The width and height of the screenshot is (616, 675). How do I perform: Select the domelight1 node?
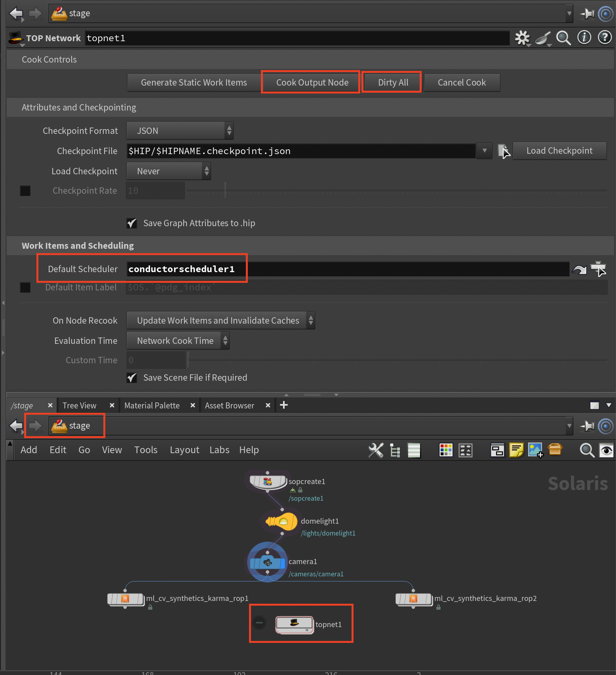(x=282, y=522)
